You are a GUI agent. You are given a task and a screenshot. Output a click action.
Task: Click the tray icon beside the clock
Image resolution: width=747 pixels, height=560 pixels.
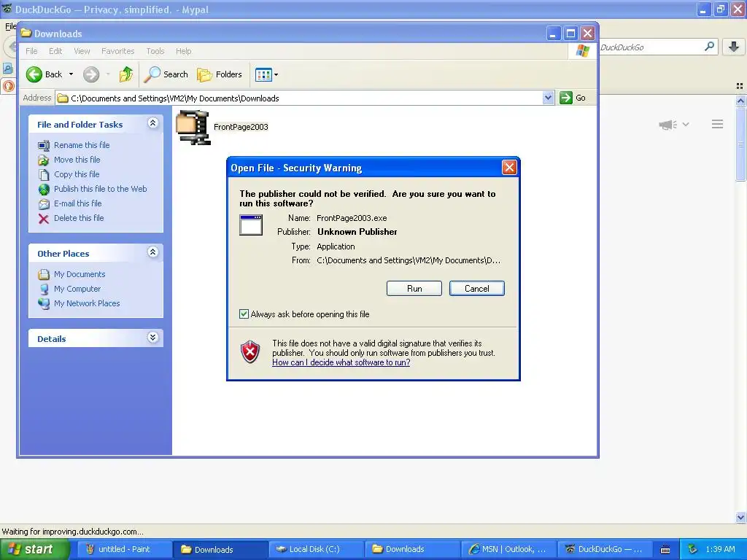pyautogui.click(x=692, y=549)
